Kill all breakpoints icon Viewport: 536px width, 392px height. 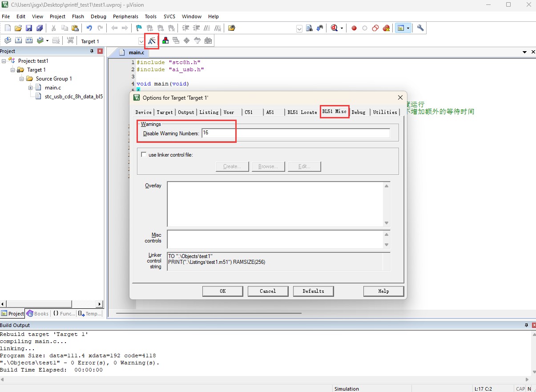(x=386, y=28)
